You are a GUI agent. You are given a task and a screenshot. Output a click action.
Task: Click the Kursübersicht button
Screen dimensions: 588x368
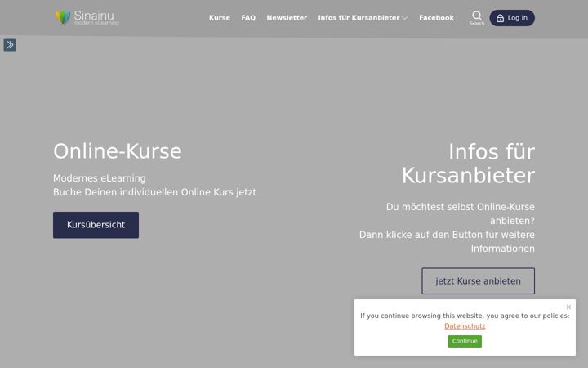pos(96,225)
